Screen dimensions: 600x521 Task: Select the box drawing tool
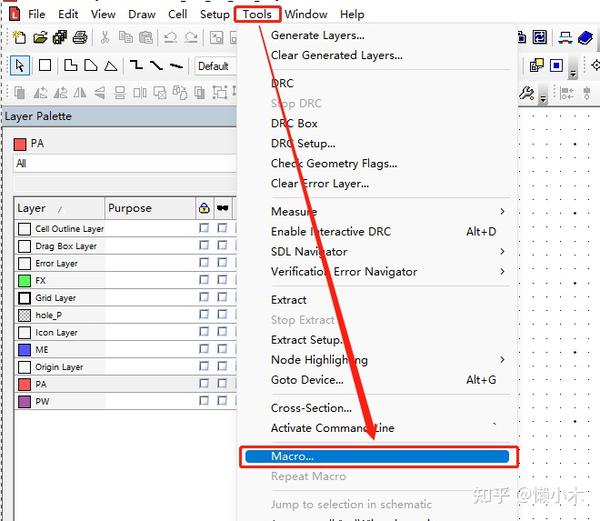click(x=45, y=65)
